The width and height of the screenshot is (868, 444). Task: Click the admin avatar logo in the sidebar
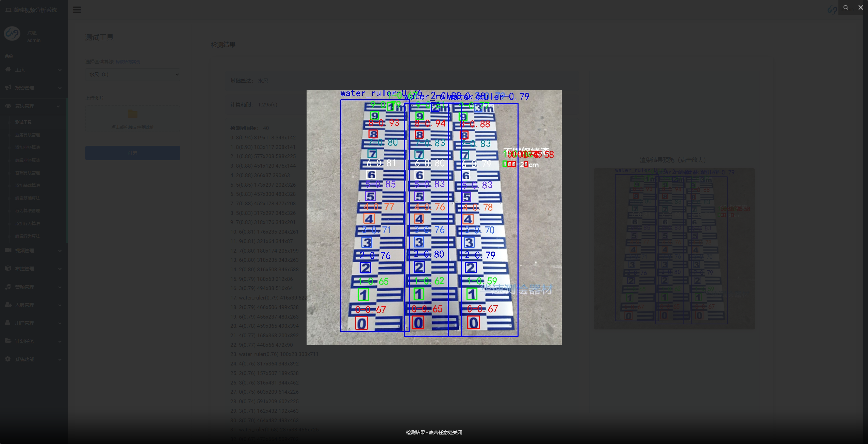tap(12, 33)
